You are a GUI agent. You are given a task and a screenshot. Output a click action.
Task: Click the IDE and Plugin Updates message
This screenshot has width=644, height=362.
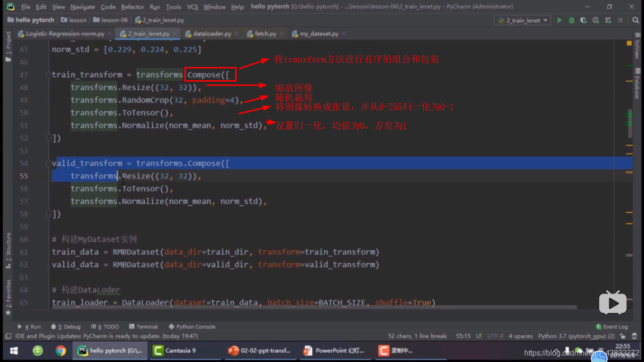pyautogui.click(x=107, y=336)
